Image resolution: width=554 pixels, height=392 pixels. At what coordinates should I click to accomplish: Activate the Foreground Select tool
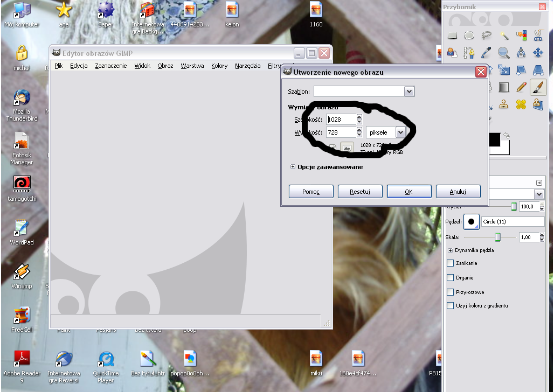pos(452,53)
